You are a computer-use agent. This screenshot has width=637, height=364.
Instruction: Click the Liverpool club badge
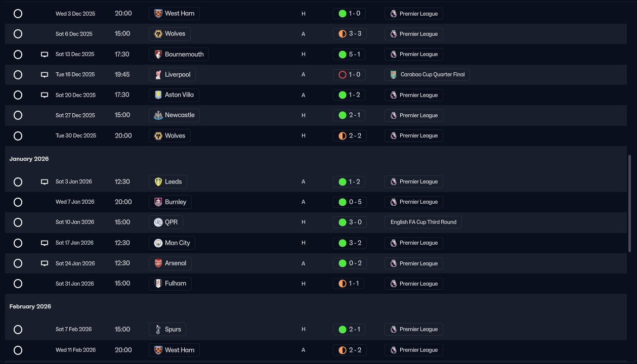click(158, 75)
